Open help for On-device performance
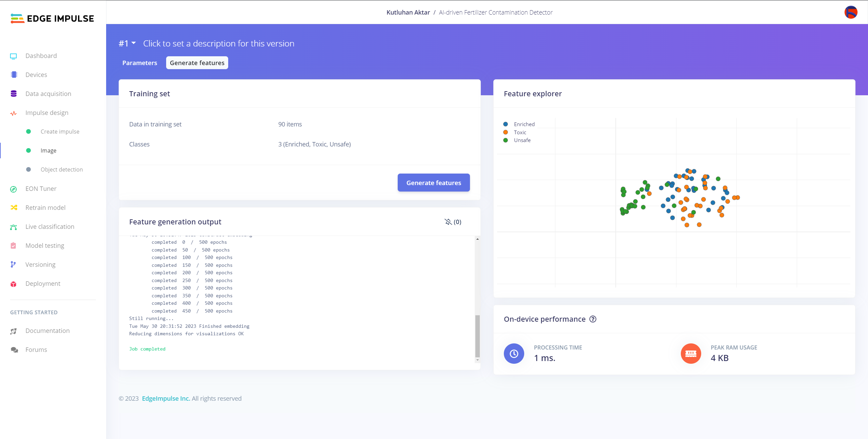This screenshot has height=439, width=868. point(593,319)
